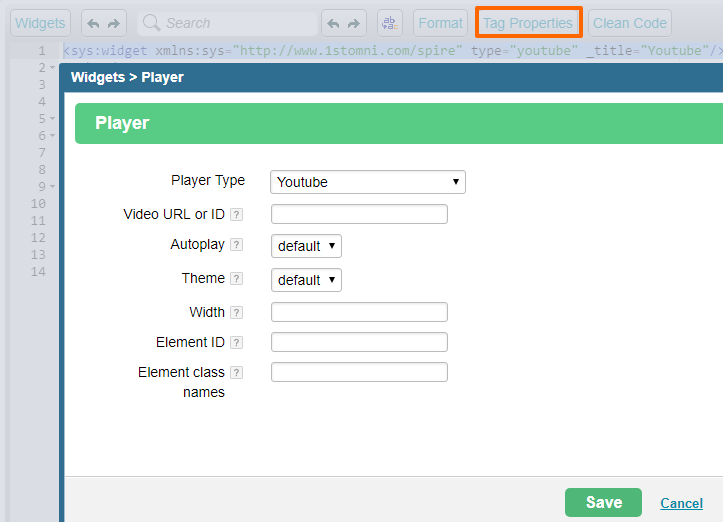723x522 pixels.
Task: Click the first redo arrow icon
Action: (113, 24)
